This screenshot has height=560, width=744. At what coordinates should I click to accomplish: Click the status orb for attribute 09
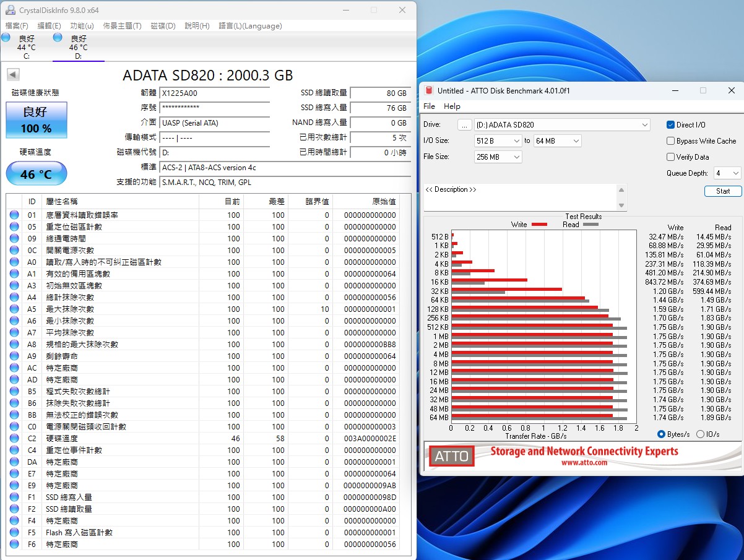pyautogui.click(x=14, y=238)
